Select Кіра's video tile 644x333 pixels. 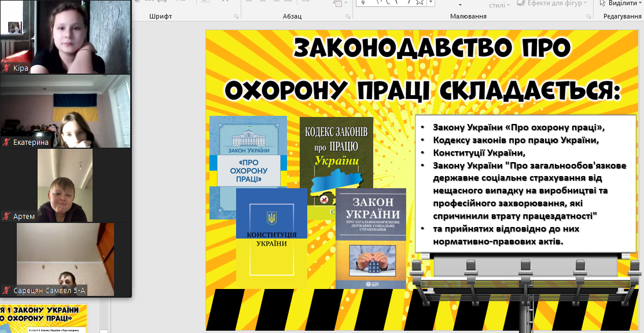pos(66,37)
